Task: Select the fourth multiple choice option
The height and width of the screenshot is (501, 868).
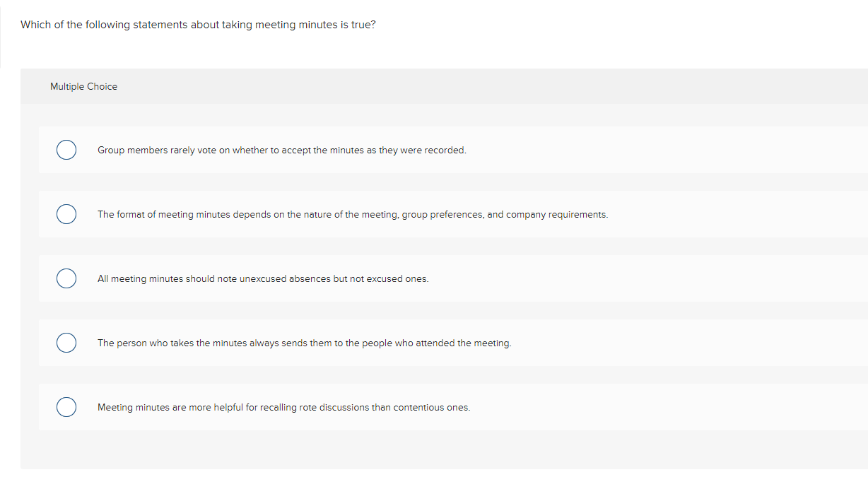Action: point(66,343)
